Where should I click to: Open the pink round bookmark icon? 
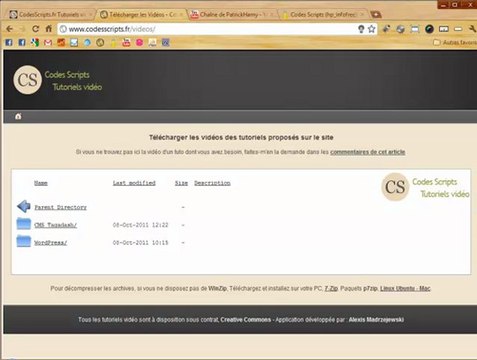click(x=140, y=42)
